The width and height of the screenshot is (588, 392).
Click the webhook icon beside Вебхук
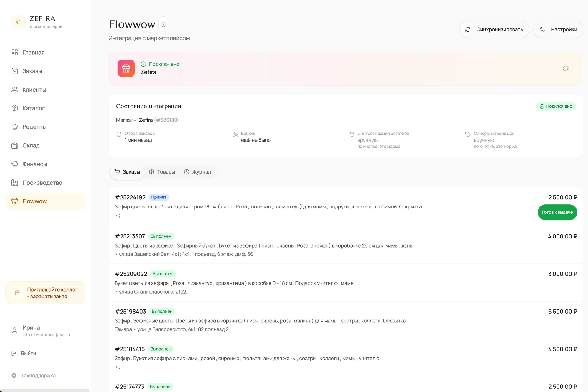pos(235,134)
